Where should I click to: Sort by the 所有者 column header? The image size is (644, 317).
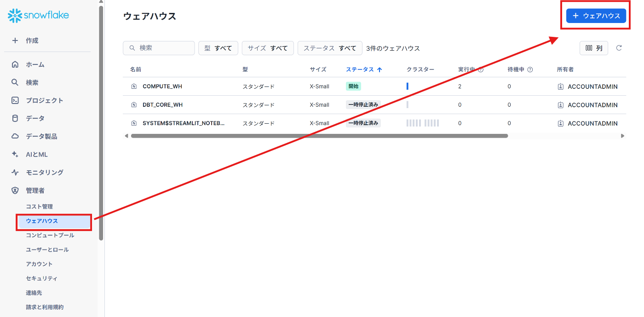pos(565,69)
